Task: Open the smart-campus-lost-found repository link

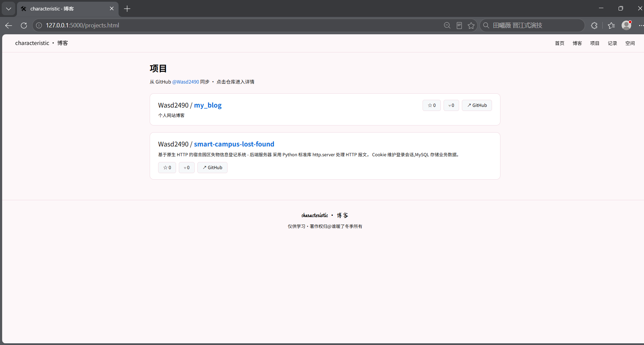Action: click(234, 144)
